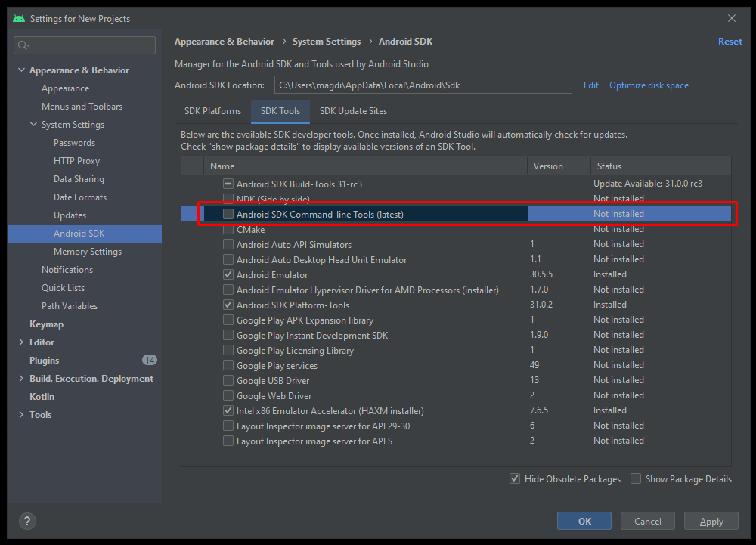Viewport: 756px width, 545px height.
Task: Check Layout Inspector image server for API S
Action: pyautogui.click(x=228, y=441)
